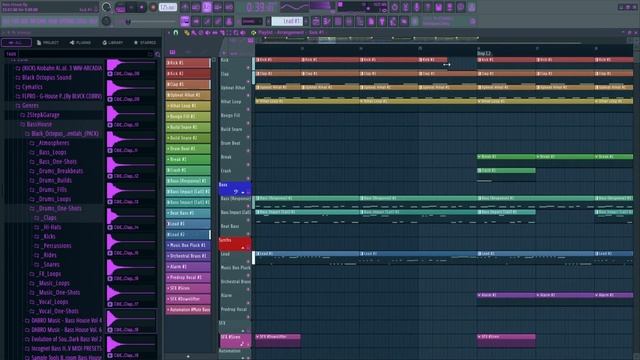Toggle snap magnet in Playlist toolbar
The height and width of the screenshot is (360, 640).
(176, 32)
